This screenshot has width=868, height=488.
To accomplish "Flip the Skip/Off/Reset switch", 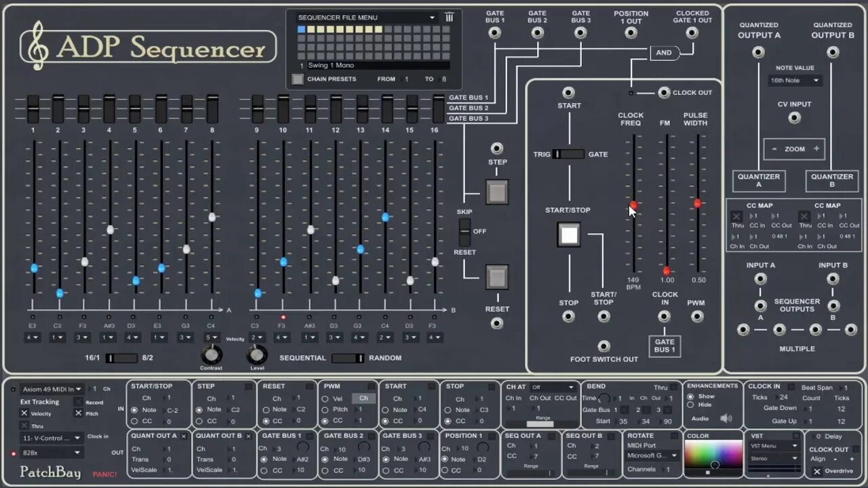I will (x=464, y=232).
